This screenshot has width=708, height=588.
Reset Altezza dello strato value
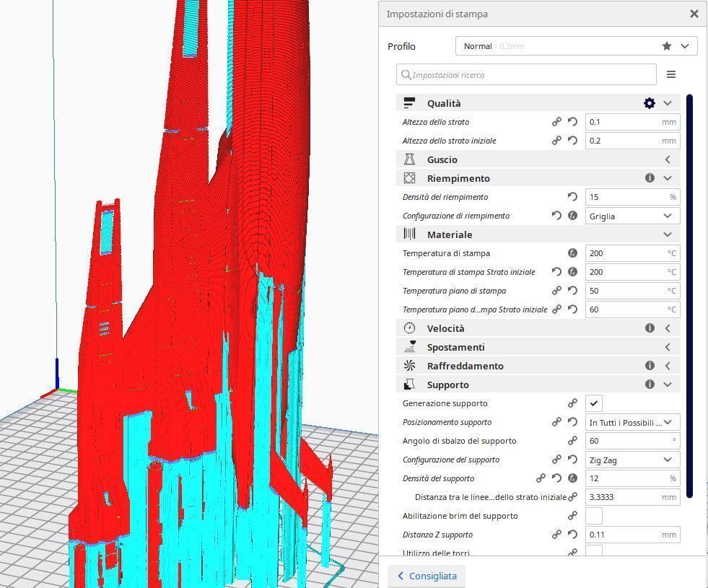(572, 122)
